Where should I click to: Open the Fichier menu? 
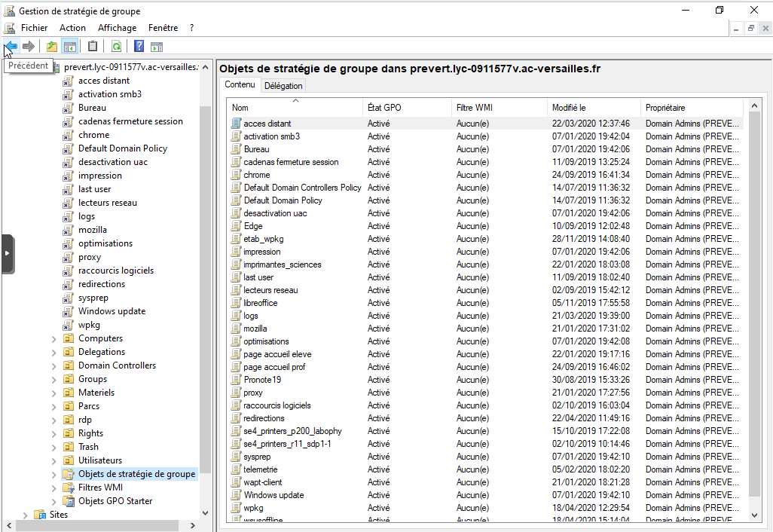click(34, 28)
